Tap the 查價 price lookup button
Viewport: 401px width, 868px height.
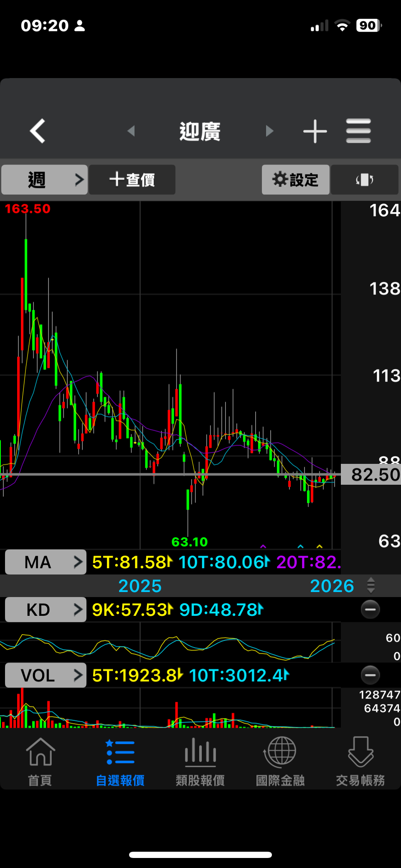[x=132, y=180]
